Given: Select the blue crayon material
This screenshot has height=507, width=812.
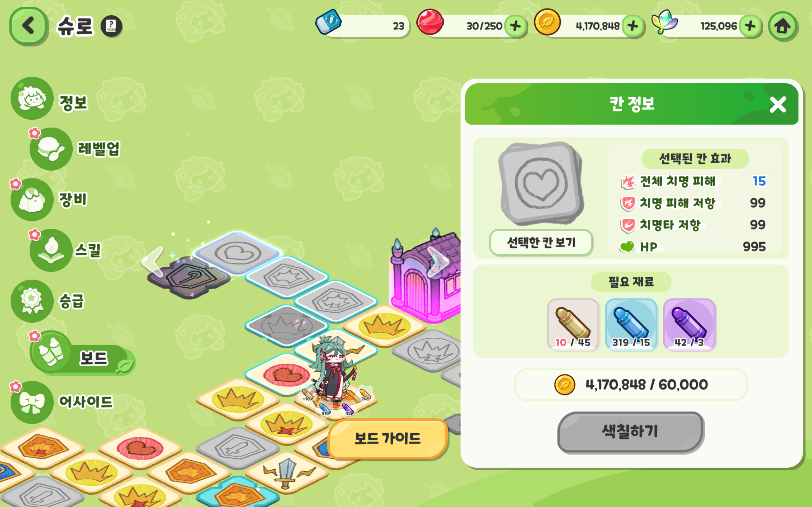Looking at the screenshot, I should [x=631, y=324].
